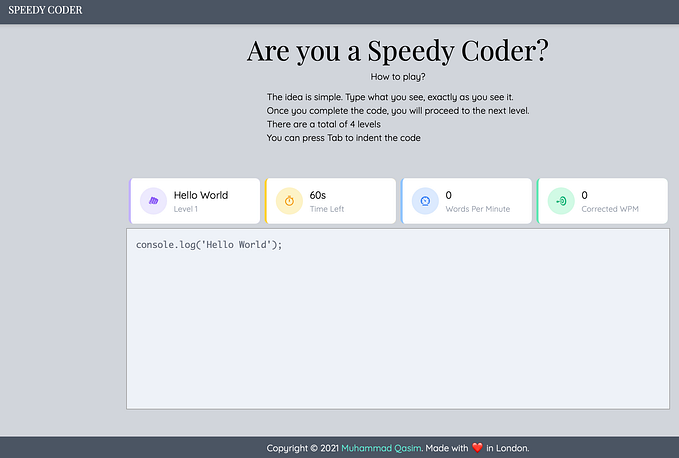Open the Muhammad Qasim author link

coord(381,448)
